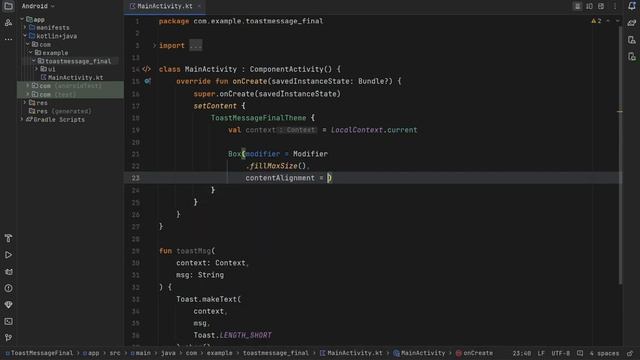Switch editor to Split view

point(589,6)
